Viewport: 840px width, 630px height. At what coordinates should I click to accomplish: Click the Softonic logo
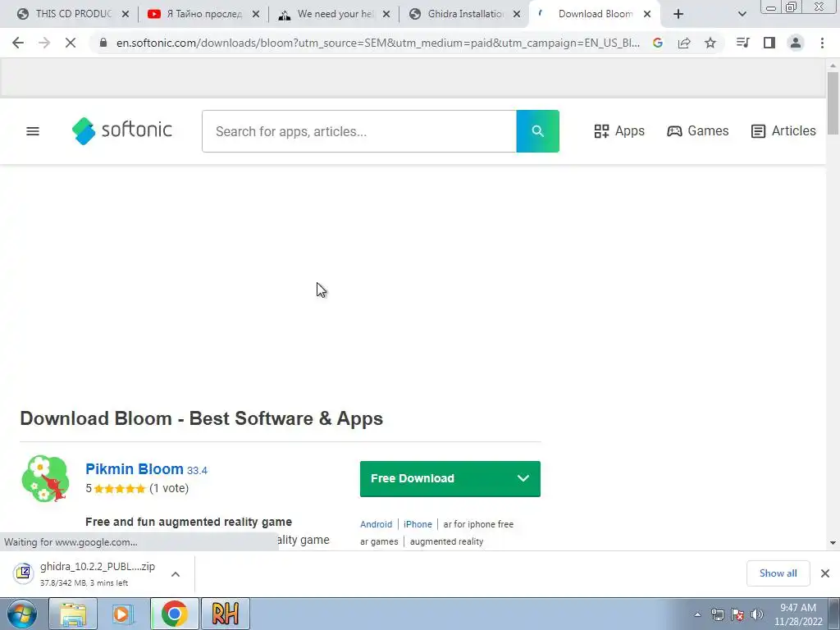pos(122,130)
